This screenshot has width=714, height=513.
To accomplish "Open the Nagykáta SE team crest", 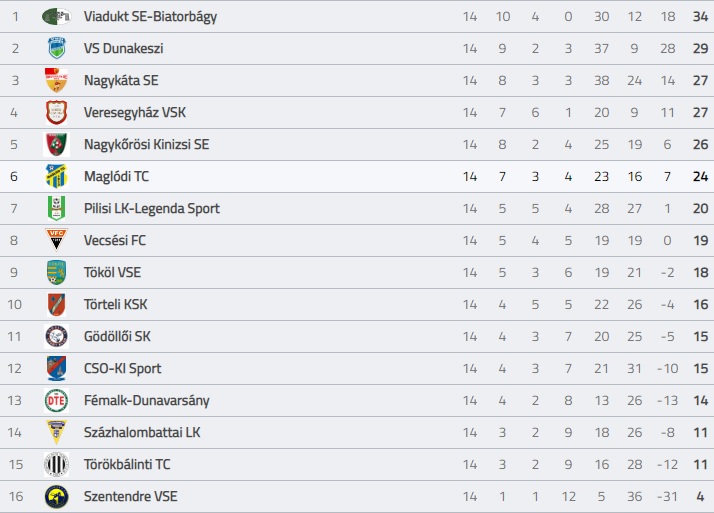I will tap(56, 80).
